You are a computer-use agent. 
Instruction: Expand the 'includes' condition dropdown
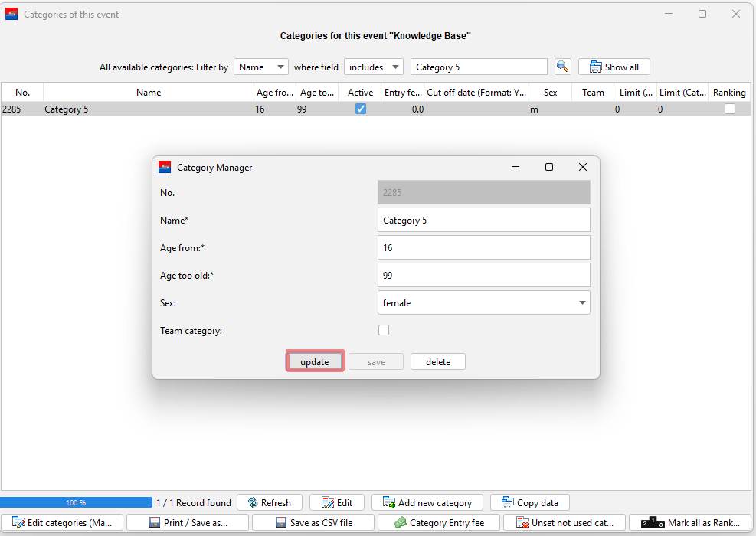click(373, 67)
